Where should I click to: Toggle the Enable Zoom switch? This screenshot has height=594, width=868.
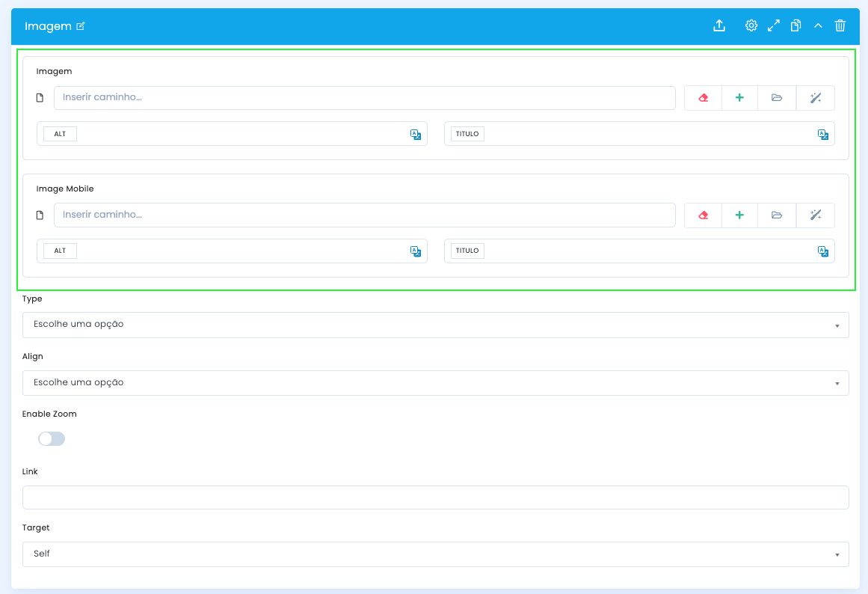pyautogui.click(x=52, y=439)
